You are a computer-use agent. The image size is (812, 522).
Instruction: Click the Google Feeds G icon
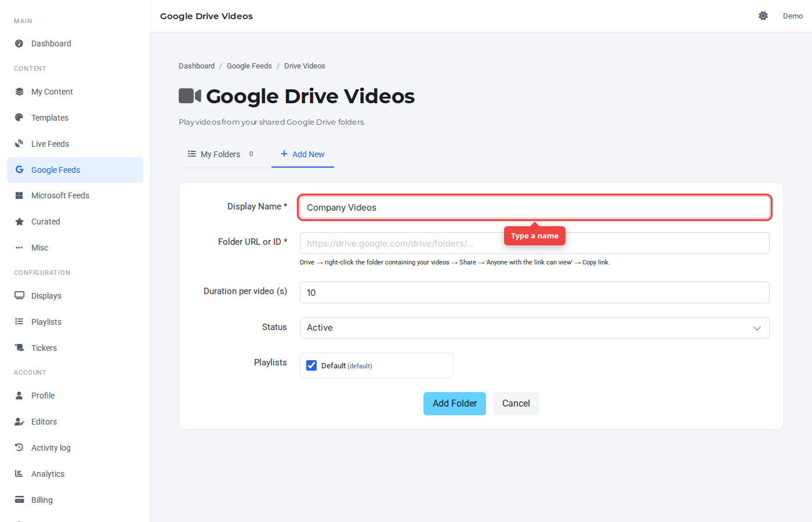tap(19, 170)
